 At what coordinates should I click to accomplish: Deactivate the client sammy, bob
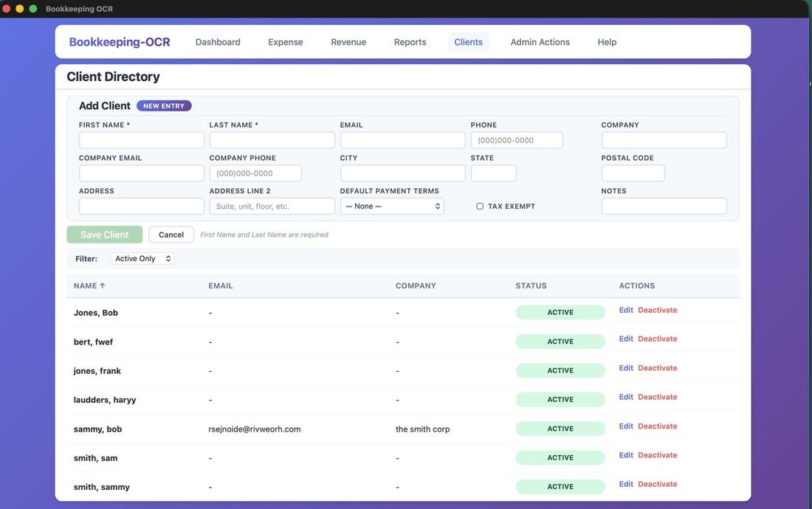657,426
